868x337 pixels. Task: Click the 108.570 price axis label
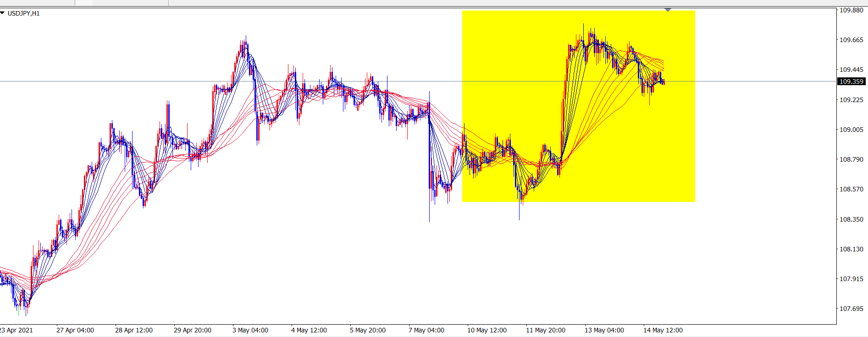click(851, 189)
